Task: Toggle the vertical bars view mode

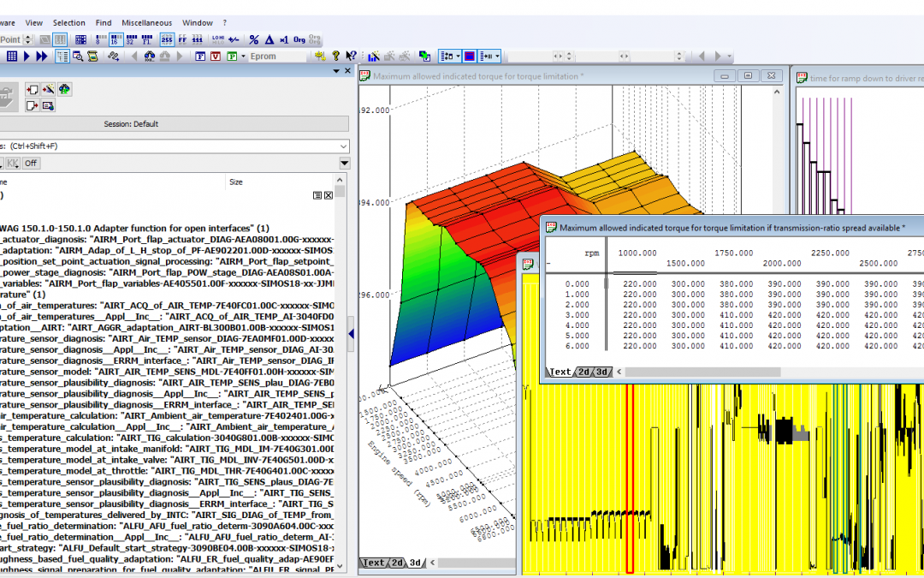Action: click(x=60, y=39)
